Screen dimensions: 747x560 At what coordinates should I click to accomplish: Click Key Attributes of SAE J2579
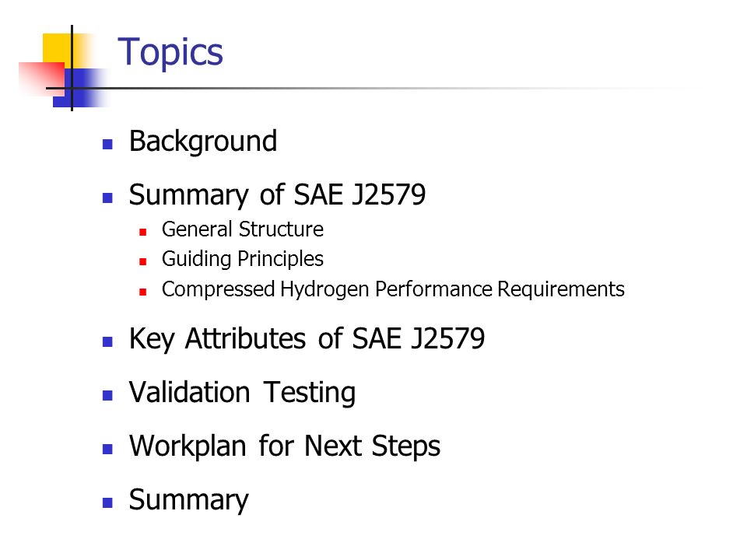(307, 340)
